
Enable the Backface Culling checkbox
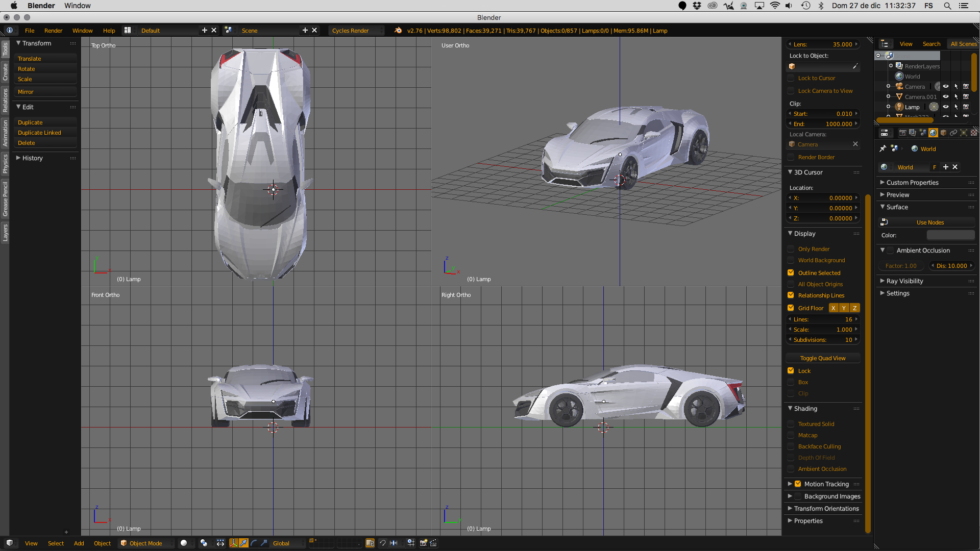(x=791, y=446)
